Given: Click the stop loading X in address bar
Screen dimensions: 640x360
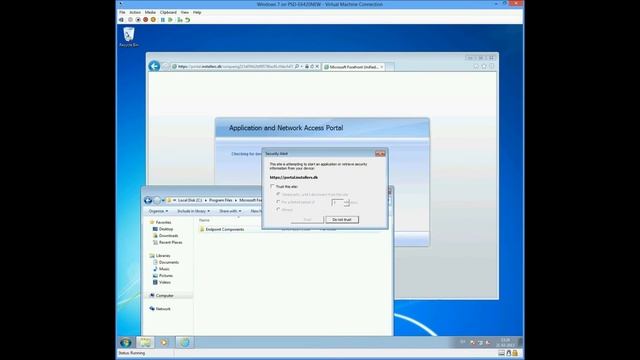Looking at the screenshot, I should click(317, 67).
